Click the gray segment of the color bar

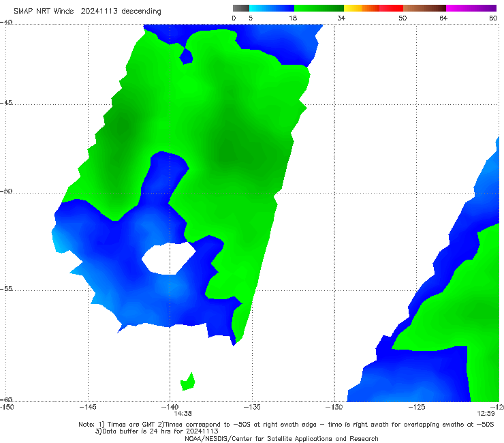[241, 8]
